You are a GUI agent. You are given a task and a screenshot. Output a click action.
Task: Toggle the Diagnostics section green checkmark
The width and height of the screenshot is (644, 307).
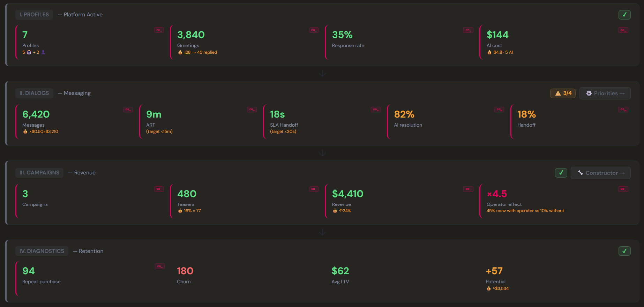624,251
